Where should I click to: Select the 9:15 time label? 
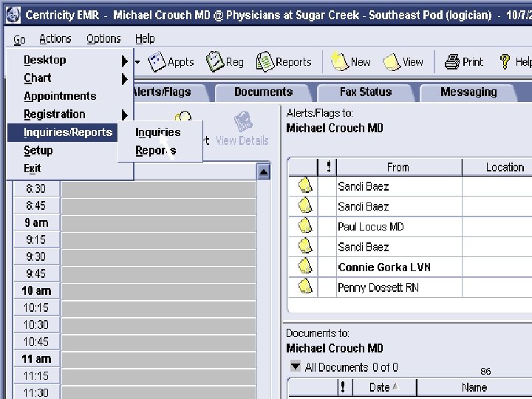click(36, 240)
